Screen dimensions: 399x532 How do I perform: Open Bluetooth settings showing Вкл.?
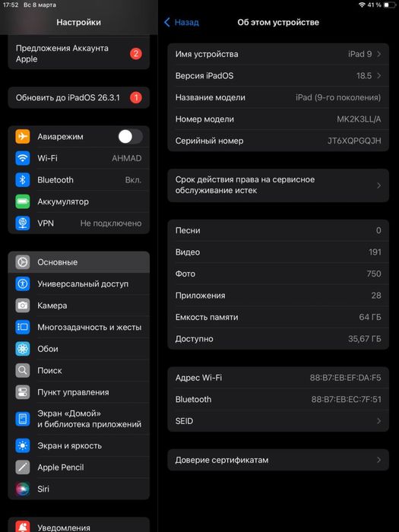[79, 180]
